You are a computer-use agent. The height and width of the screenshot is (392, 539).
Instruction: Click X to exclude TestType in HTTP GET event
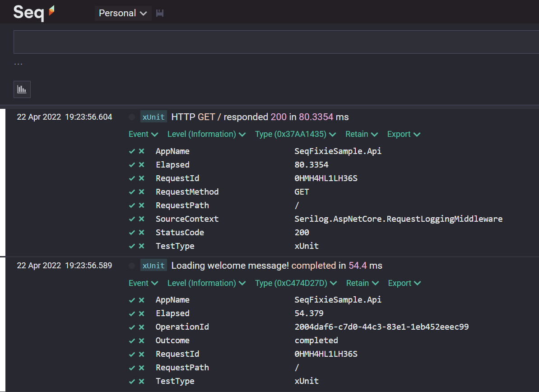pyautogui.click(x=141, y=246)
